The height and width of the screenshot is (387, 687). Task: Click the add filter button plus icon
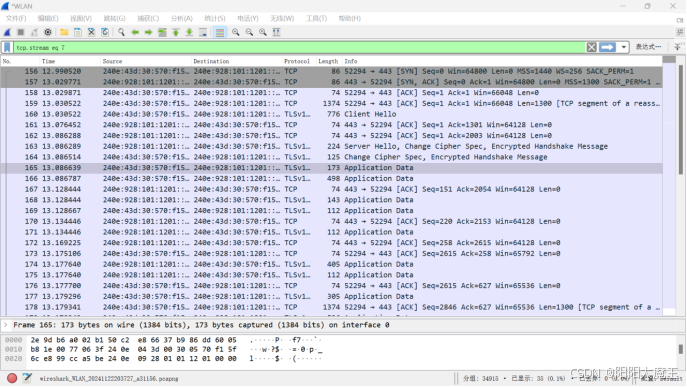click(678, 47)
